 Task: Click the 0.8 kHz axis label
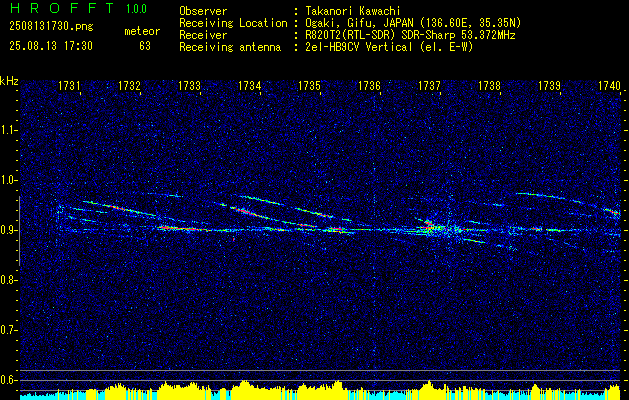[x=8, y=280]
